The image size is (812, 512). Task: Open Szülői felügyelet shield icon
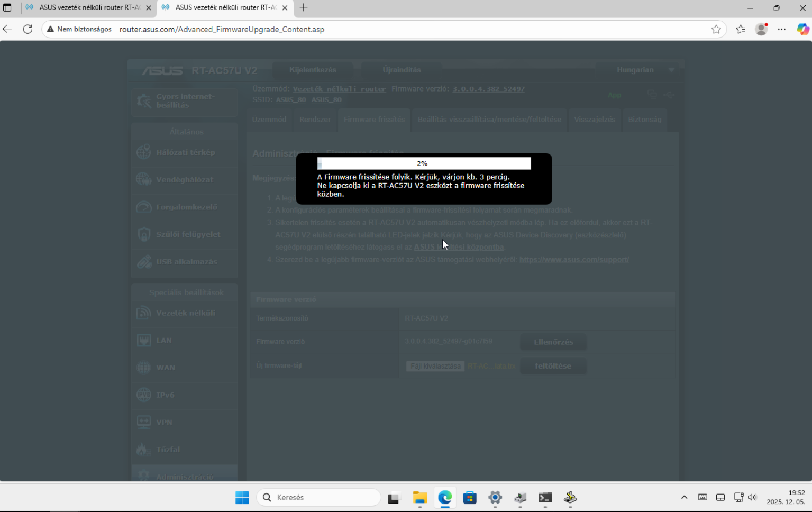tap(144, 234)
